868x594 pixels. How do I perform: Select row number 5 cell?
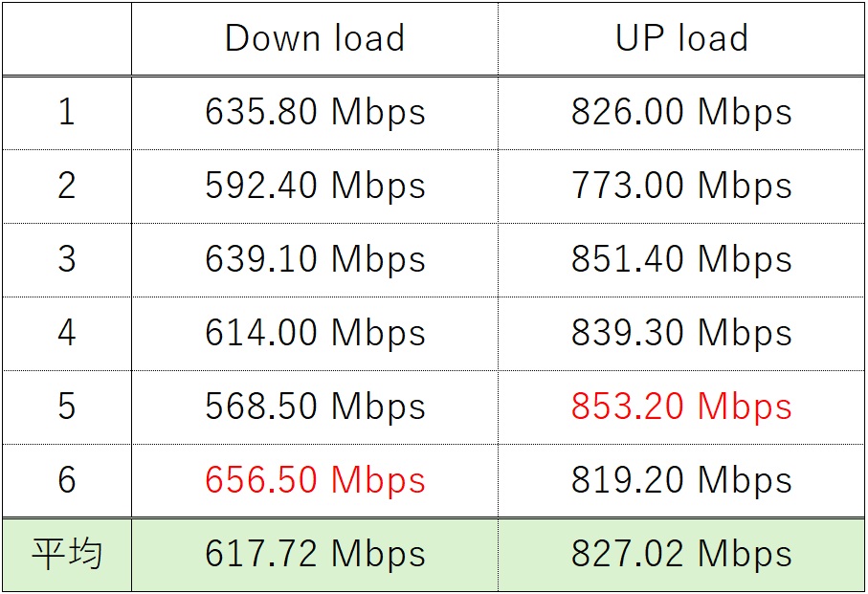point(66,407)
